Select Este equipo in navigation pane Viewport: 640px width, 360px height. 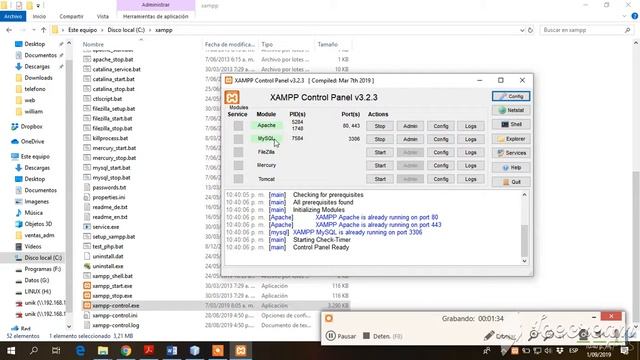coord(35,156)
